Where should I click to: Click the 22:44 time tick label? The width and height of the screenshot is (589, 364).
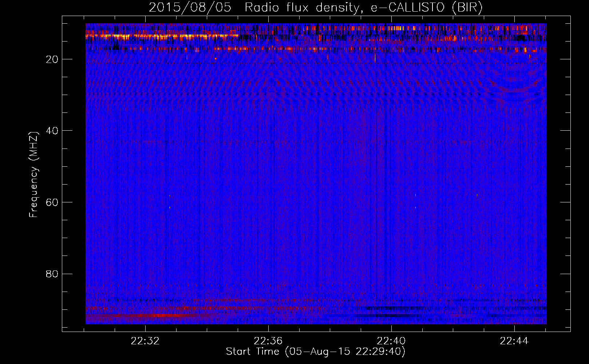tap(514, 341)
